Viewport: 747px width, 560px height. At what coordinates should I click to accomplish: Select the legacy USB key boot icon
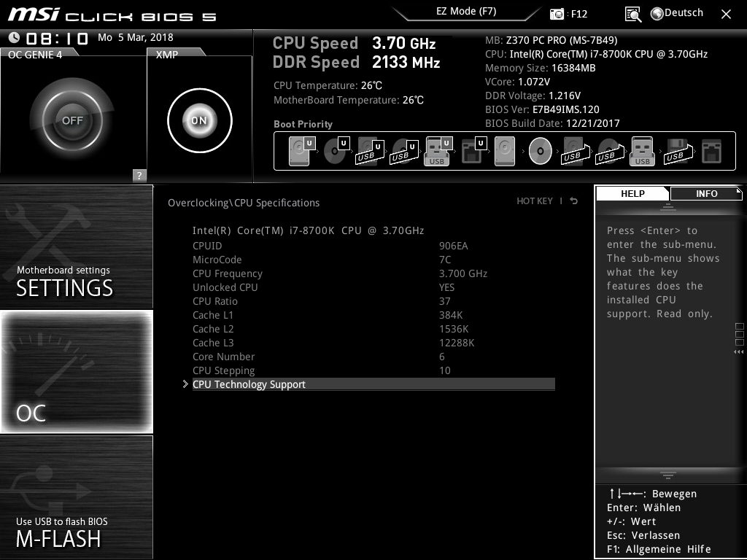click(642, 151)
